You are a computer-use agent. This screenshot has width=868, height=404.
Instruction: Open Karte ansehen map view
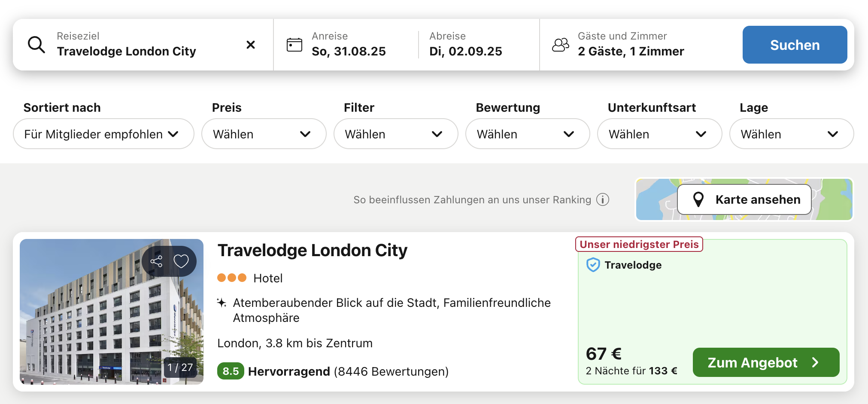(x=744, y=199)
